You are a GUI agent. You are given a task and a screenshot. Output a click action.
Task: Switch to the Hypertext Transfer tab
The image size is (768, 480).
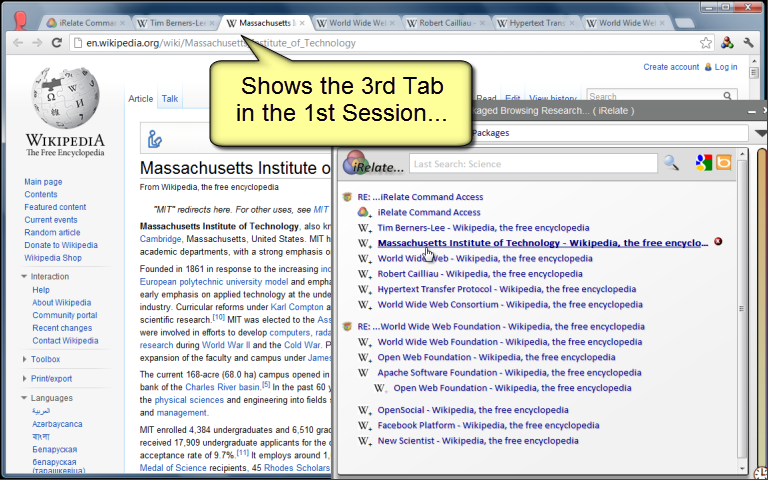pyautogui.click(x=536, y=23)
